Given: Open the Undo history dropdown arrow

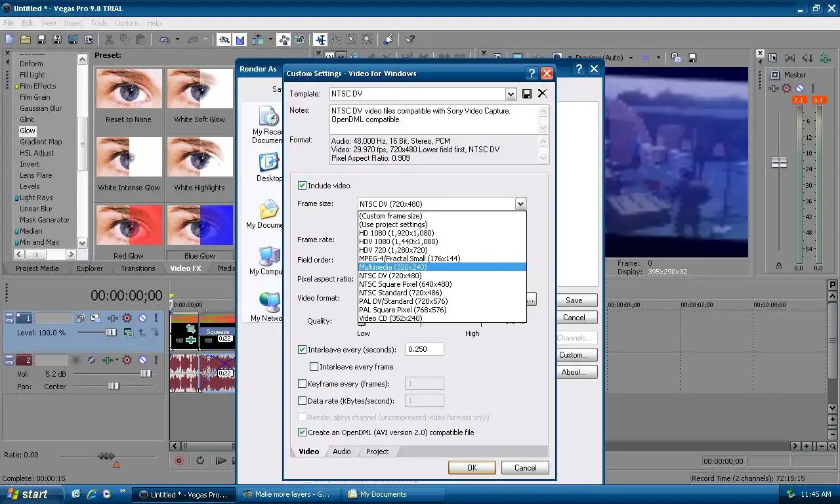Looking at the screenshot, I should tap(177, 39).
